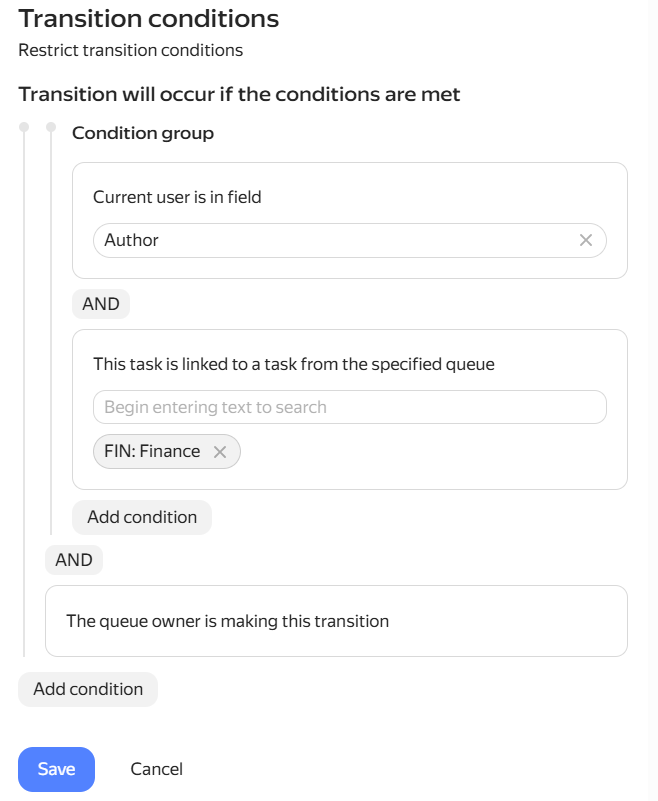Select the Current user is in field card
The height and width of the screenshot is (801, 658).
349,221
